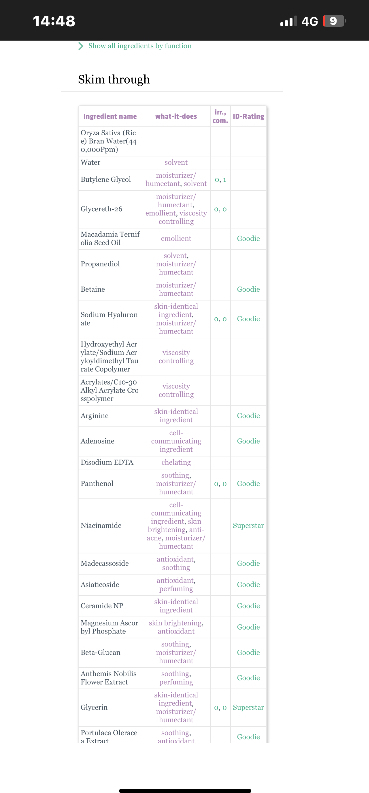Open the Adenosine ingredient link

coord(98,441)
